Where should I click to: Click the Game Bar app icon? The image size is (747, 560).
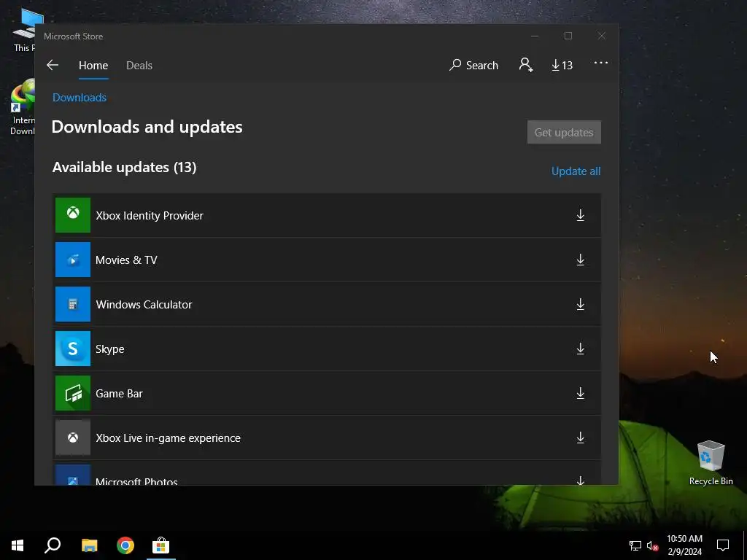tap(73, 393)
